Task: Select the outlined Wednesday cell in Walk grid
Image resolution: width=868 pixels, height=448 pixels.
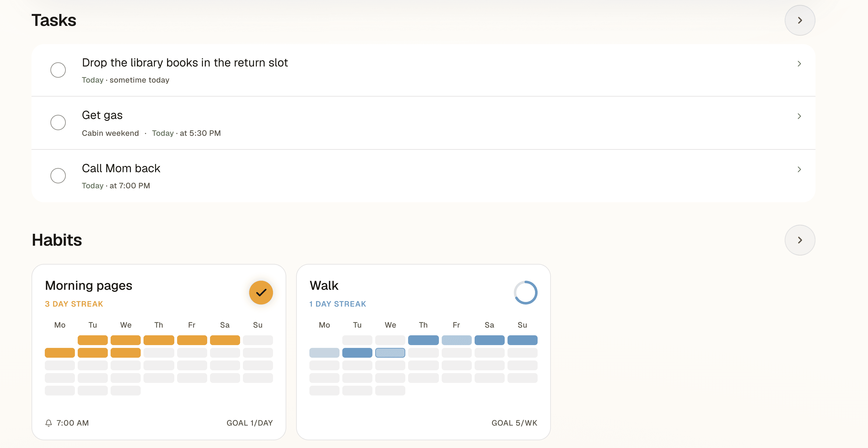Action: coord(390,353)
